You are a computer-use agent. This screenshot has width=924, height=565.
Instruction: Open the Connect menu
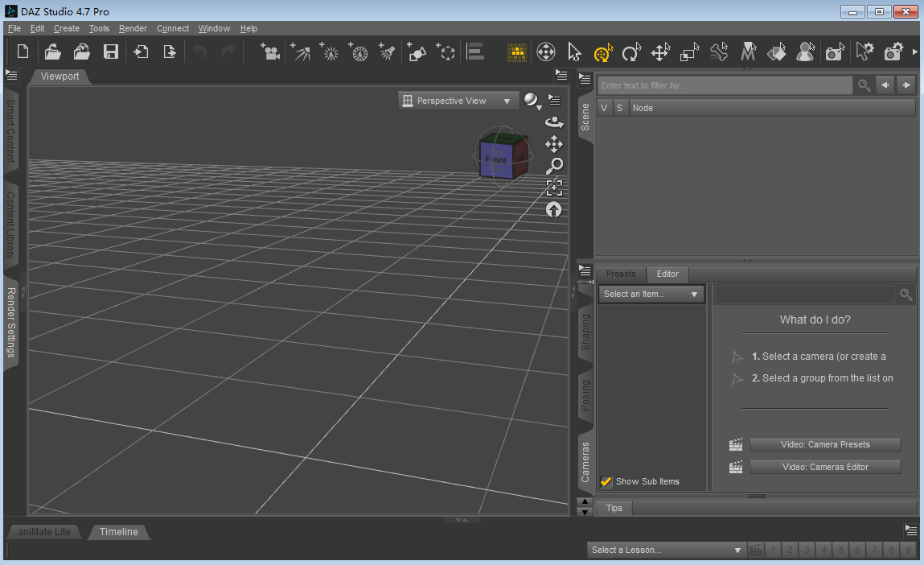click(x=173, y=28)
